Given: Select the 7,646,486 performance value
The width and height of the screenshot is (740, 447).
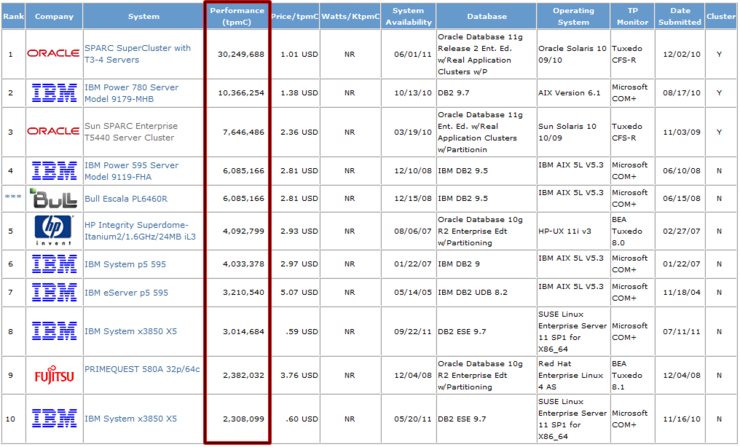Looking at the screenshot, I should pyautogui.click(x=244, y=132).
